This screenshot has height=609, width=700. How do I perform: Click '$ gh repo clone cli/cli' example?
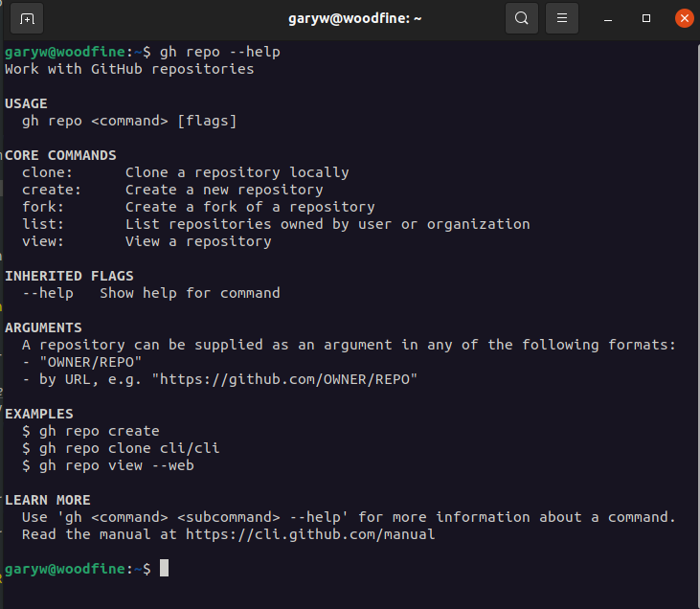[121, 448]
